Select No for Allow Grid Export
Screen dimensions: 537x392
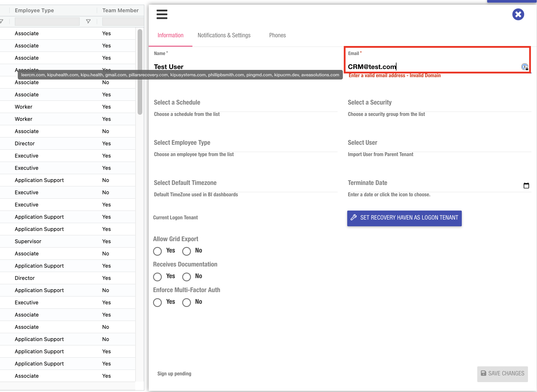pos(187,251)
